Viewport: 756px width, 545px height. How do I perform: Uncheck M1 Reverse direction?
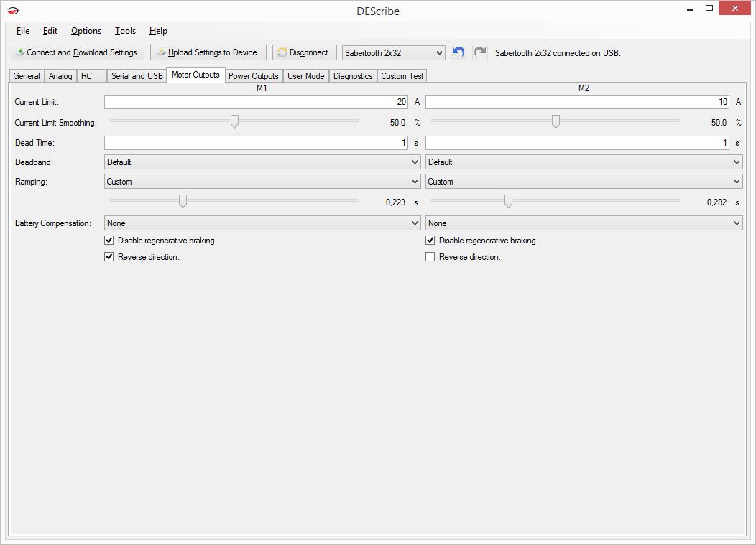[109, 257]
